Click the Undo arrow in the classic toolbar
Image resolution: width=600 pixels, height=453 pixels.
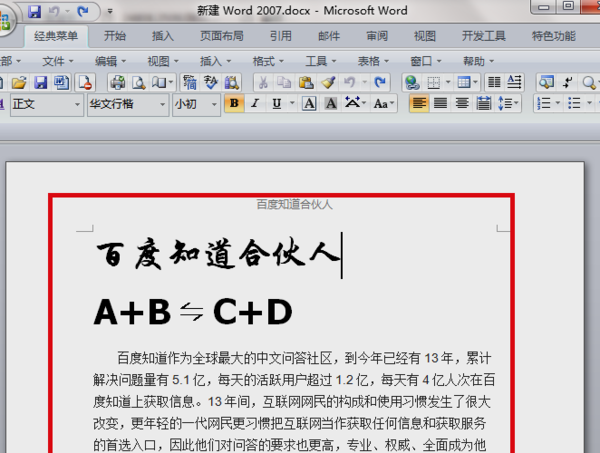349,82
